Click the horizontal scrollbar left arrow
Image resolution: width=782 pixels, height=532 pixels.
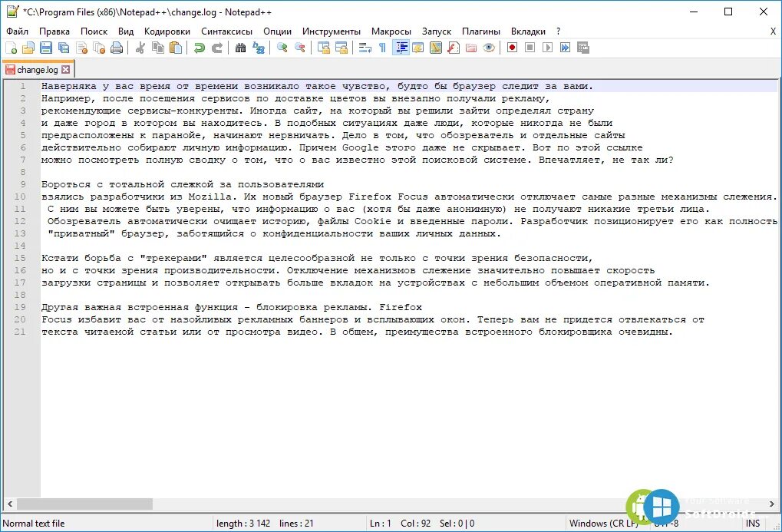[10, 504]
